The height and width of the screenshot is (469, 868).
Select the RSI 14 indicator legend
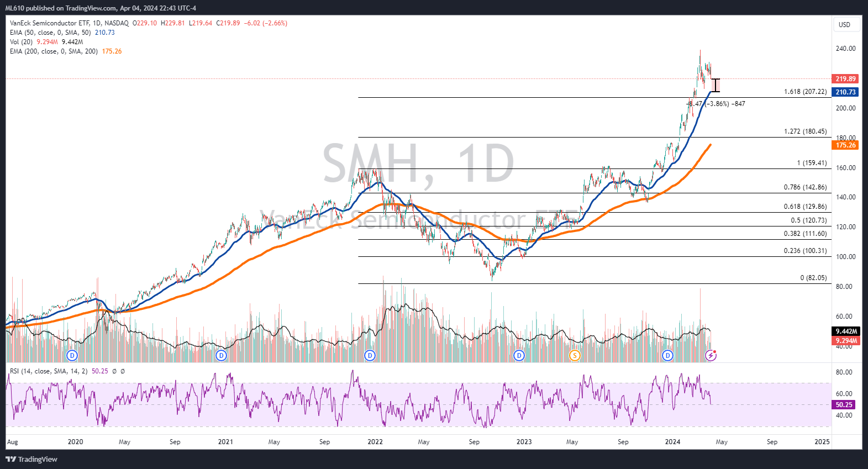tap(49, 371)
